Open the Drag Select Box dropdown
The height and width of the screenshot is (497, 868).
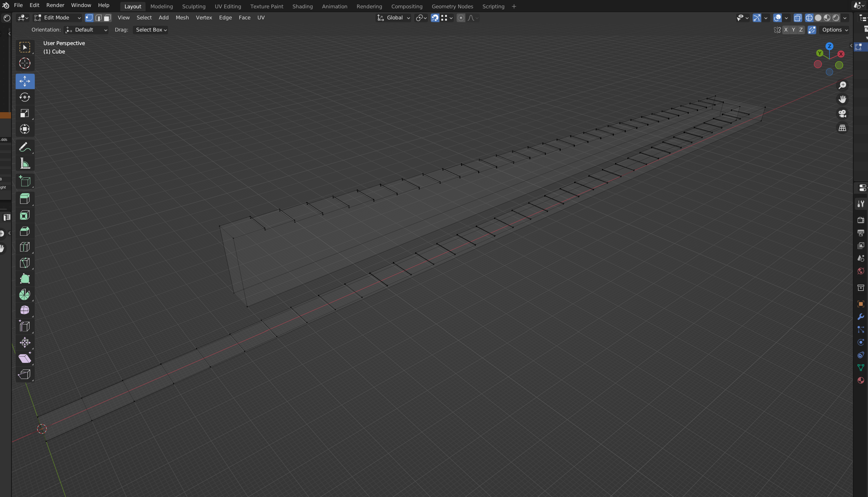pyautogui.click(x=150, y=30)
